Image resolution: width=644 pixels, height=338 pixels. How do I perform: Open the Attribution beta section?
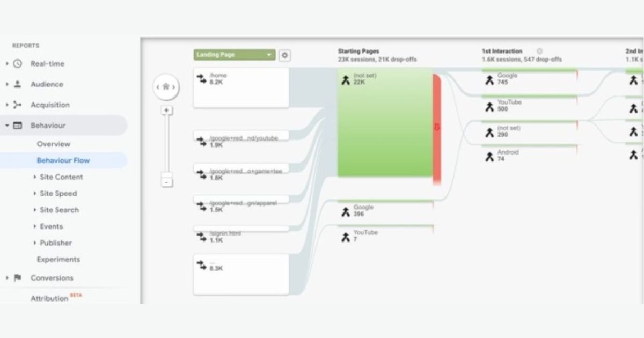pos(49,298)
